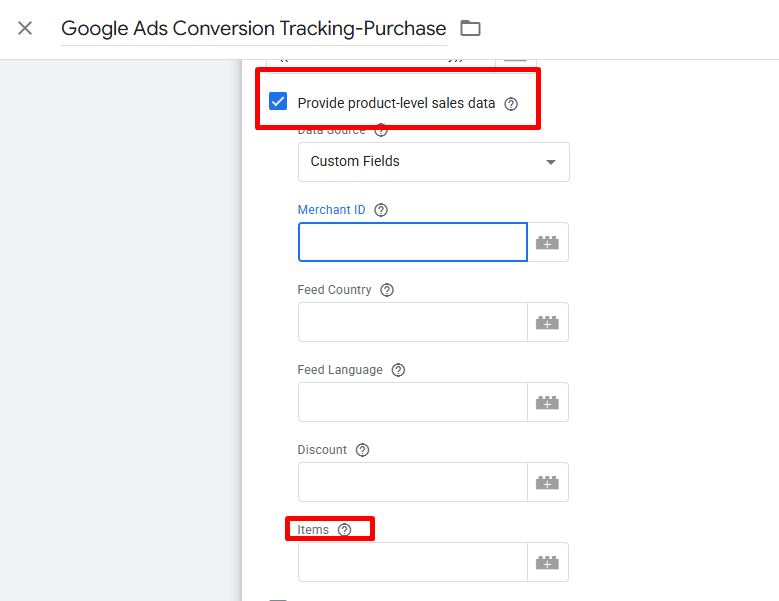779x601 pixels.
Task: Insert variable for Discount field
Action: pyautogui.click(x=547, y=482)
